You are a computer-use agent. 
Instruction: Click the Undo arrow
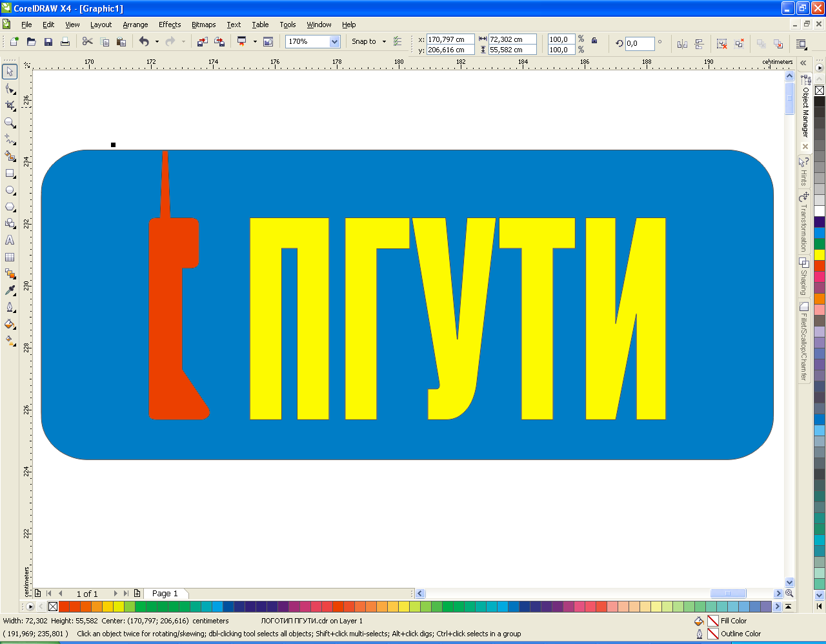coord(144,42)
